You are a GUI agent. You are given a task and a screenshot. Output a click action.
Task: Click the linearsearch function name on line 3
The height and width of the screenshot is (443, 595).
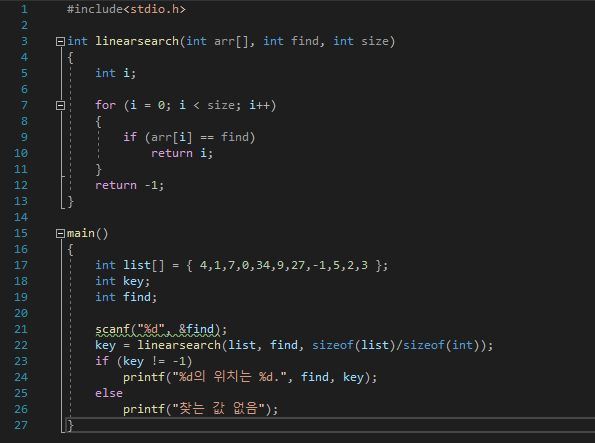point(137,41)
